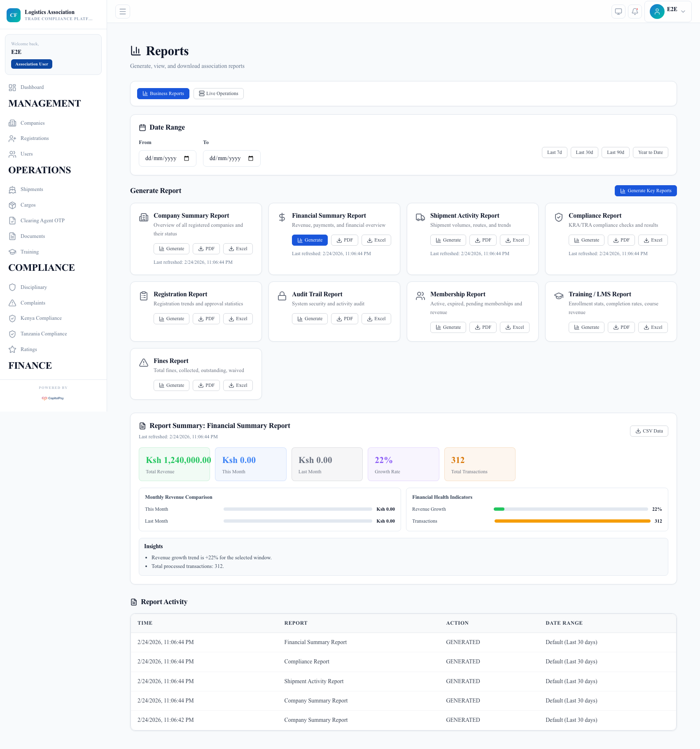The height and width of the screenshot is (749, 700).
Task: Open calendar picker in To date field
Action: 251,158
